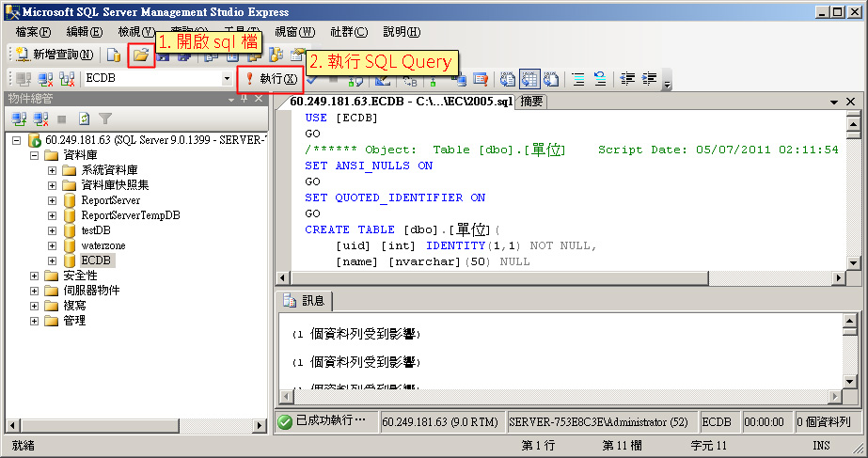Open the active documents list dropdown
This screenshot has height=458, width=868.
pos(834,102)
